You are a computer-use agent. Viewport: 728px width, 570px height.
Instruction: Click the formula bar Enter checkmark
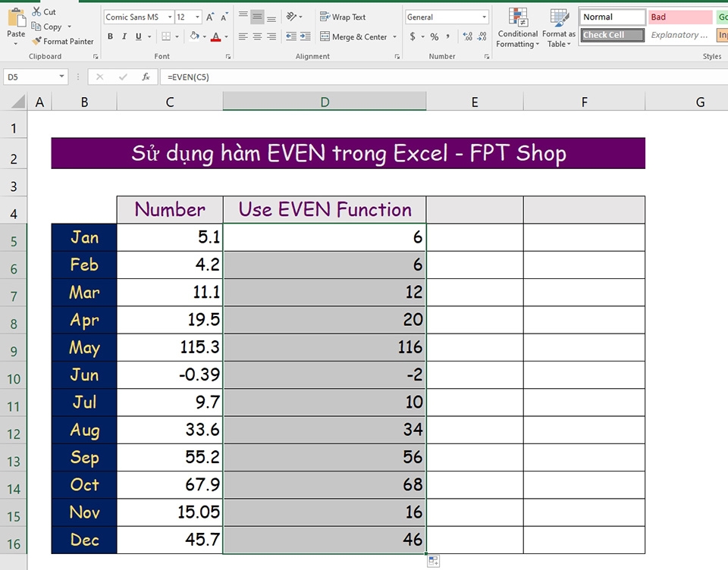[x=123, y=77]
